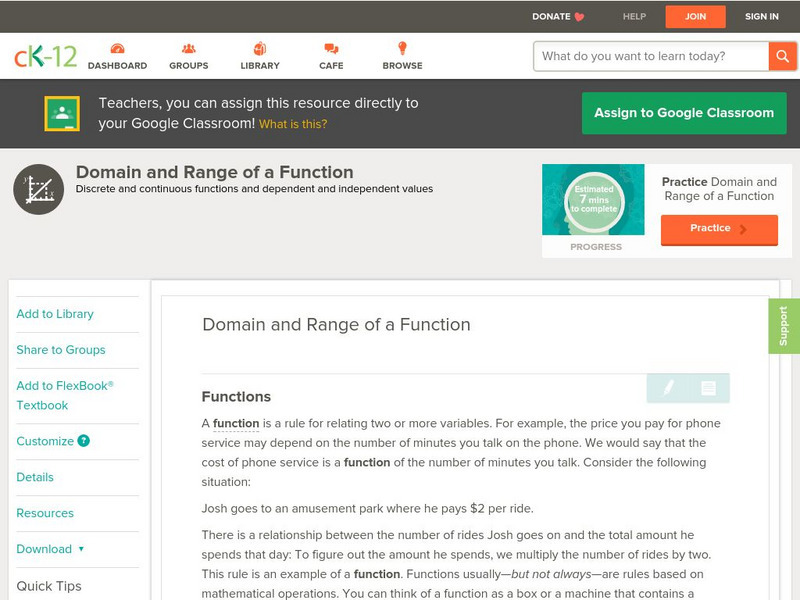Select the highlighter pen tool icon
The height and width of the screenshot is (600, 800).
(668, 388)
